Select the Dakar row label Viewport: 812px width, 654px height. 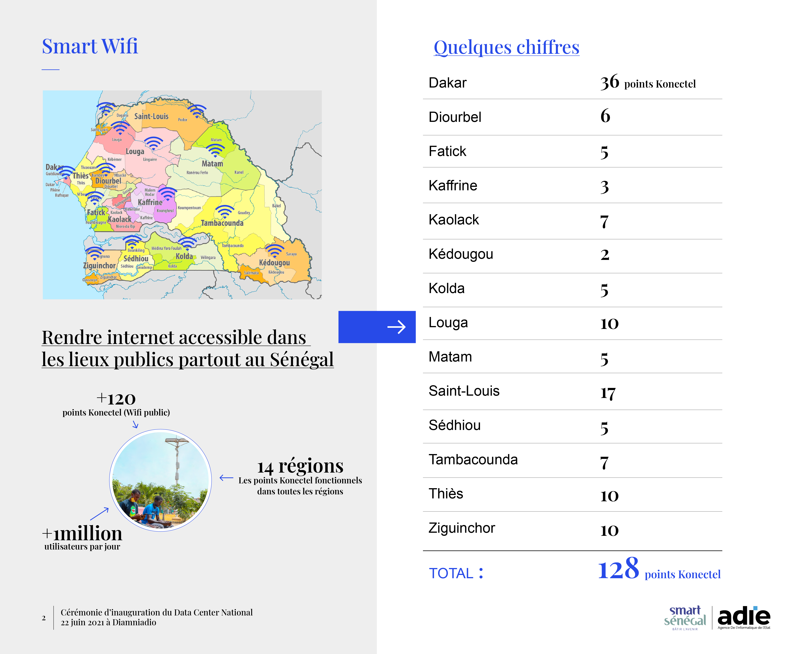coord(447,83)
